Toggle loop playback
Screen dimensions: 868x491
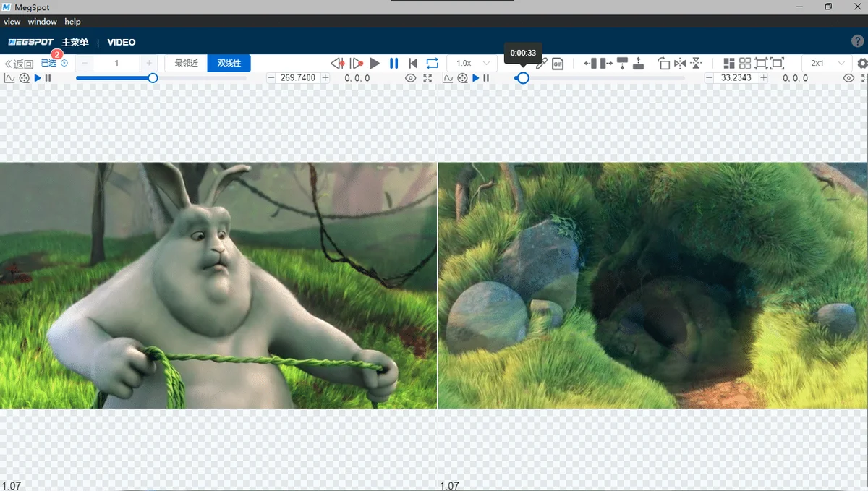tap(433, 64)
